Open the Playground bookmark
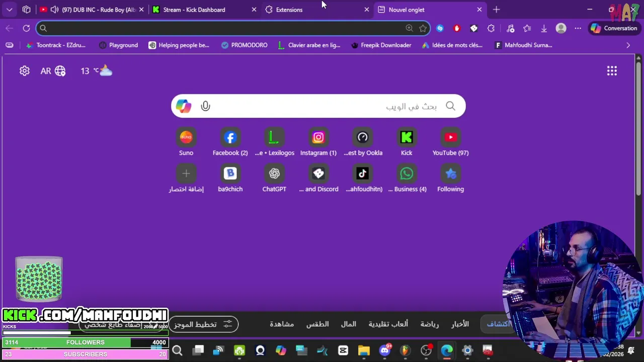This screenshot has height=362, width=644. (x=119, y=45)
